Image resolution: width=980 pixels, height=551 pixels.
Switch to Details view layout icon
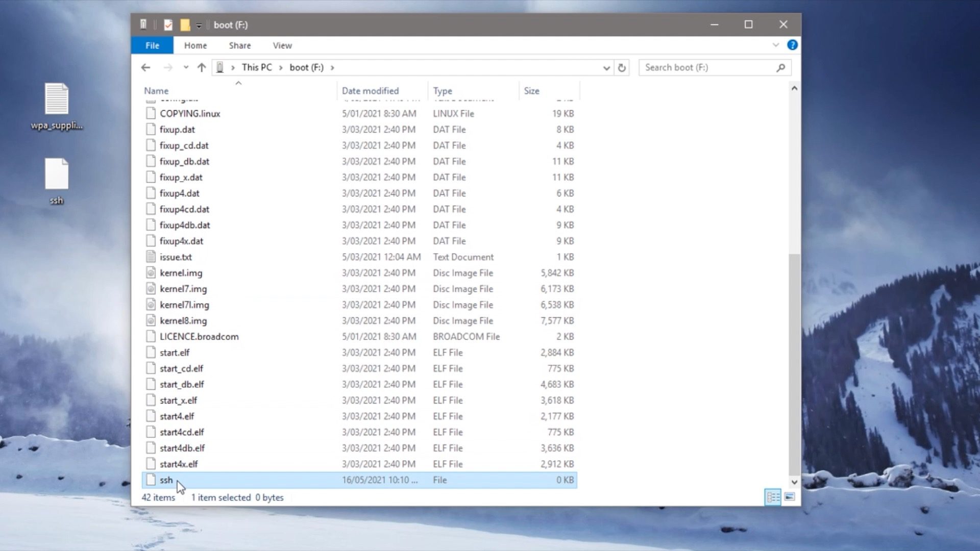click(773, 497)
